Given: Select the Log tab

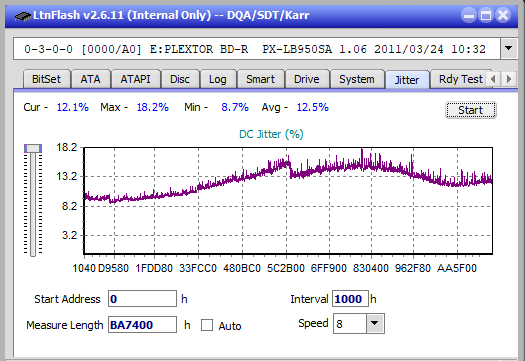Looking at the screenshot, I should pos(218,79).
